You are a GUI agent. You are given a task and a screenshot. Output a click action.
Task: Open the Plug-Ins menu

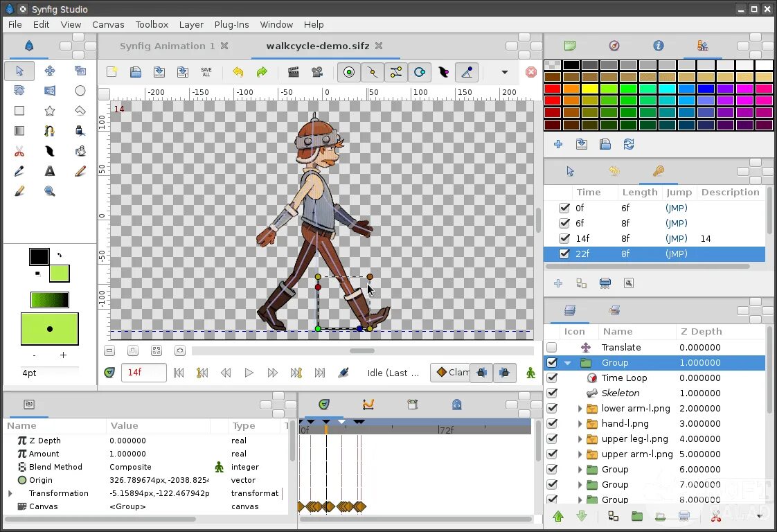click(x=231, y=24)
